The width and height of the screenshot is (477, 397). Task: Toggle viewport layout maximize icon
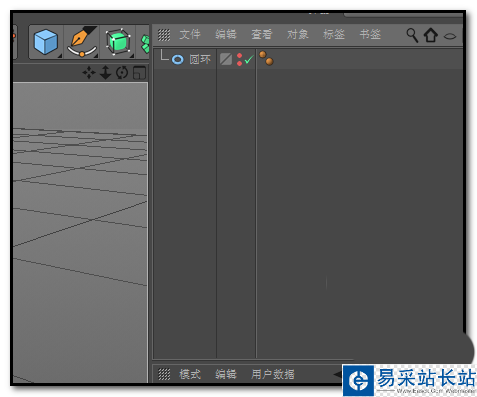point(139,73)
